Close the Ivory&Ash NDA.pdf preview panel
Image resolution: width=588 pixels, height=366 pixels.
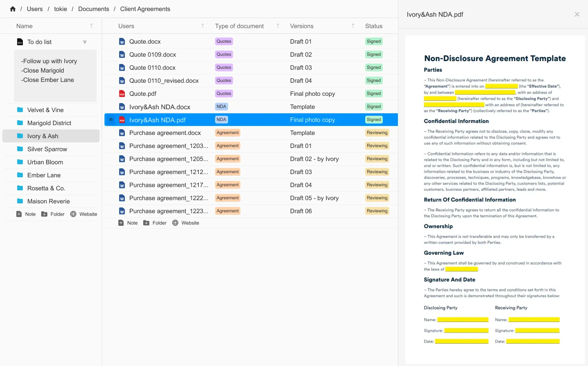[x=577, y=14]
